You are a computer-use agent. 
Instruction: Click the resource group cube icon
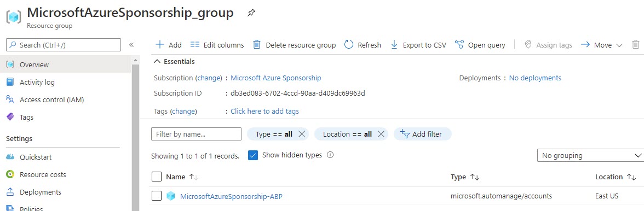14,17
